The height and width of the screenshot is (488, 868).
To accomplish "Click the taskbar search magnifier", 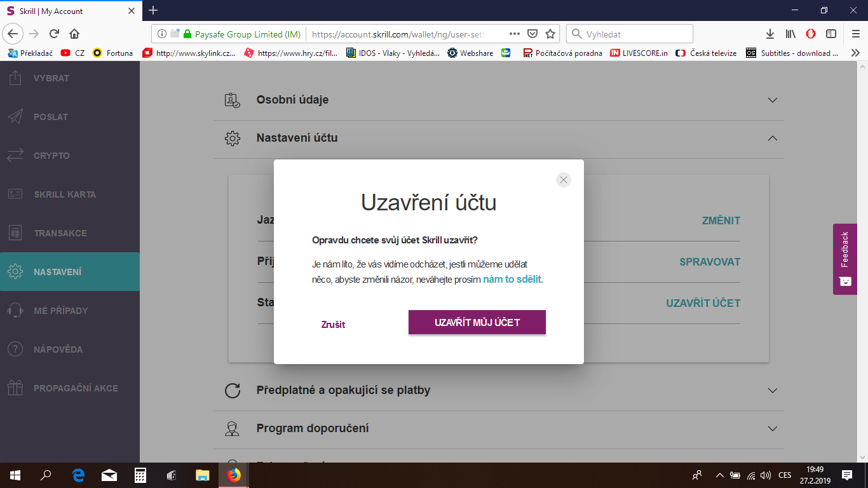I will 46,475.
